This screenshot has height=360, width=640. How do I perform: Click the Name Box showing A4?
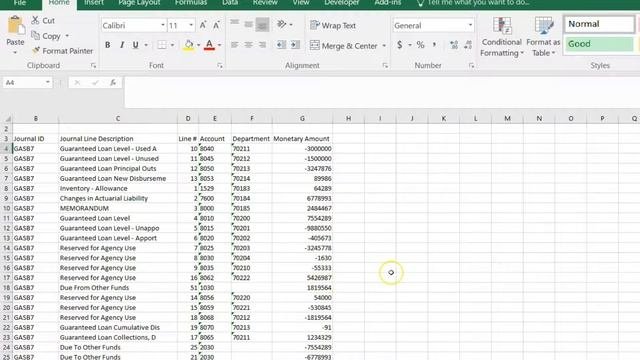24,82
